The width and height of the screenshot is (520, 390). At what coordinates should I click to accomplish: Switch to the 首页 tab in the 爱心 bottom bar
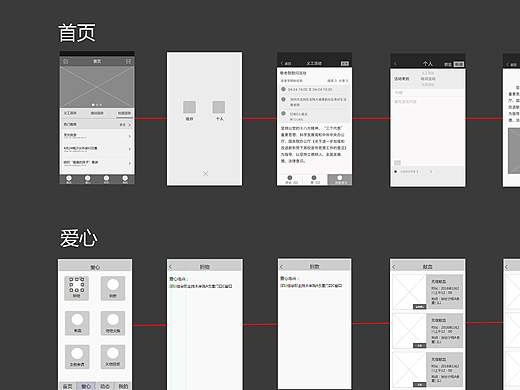tap(68, 386)
